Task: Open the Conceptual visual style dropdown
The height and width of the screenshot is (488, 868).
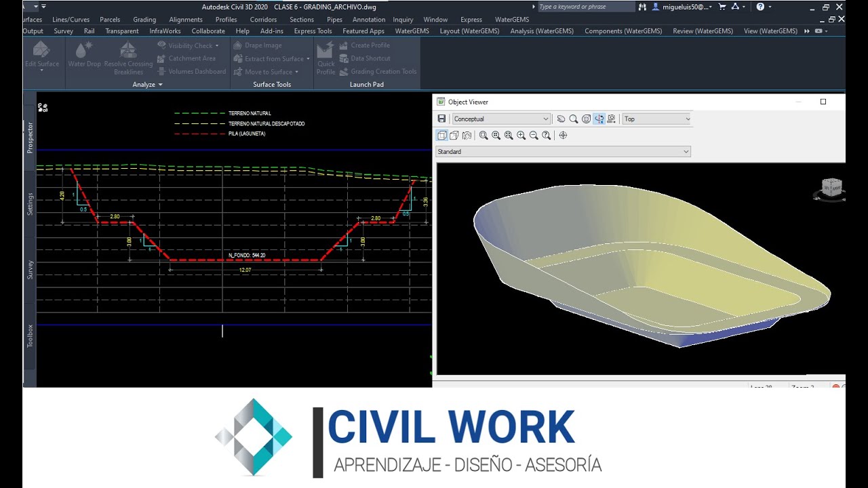Action: (501, 119)
